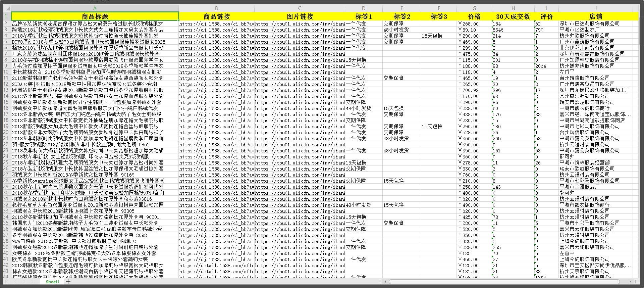Viewport: 644px width, 288px height.
Task: Click store cell 平湖市金盈服装厂
Action: pos(596,187)
